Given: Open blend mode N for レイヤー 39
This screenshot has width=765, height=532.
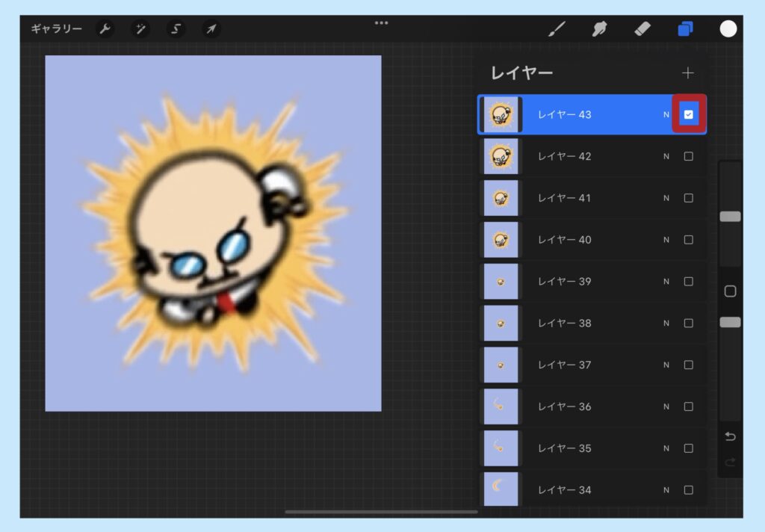Looking at the screenshot, I should tap(666, 282).
